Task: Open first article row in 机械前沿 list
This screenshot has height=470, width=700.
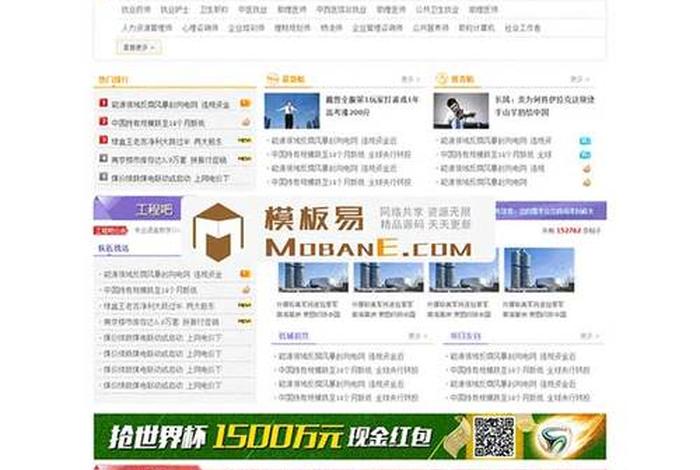Action: 342,356
